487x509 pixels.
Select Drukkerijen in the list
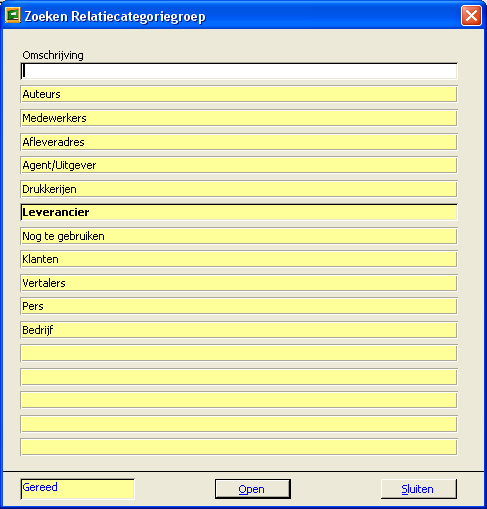239,189
